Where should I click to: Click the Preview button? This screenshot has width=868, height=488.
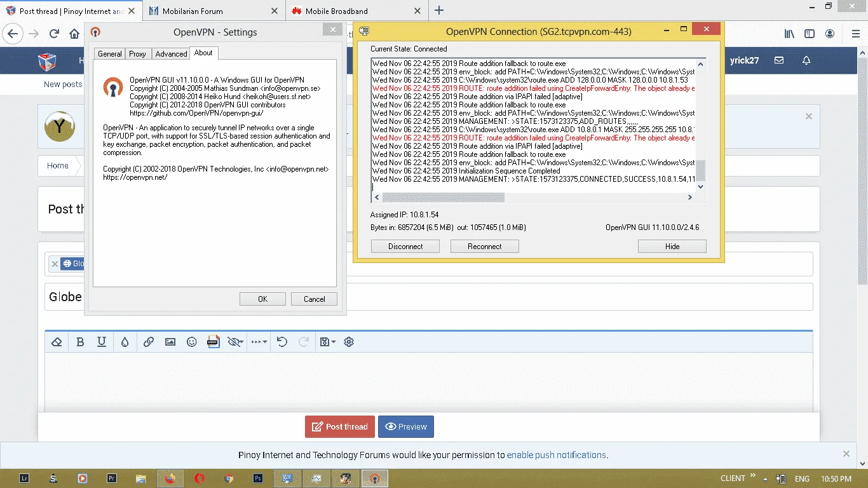click(406, 427)
